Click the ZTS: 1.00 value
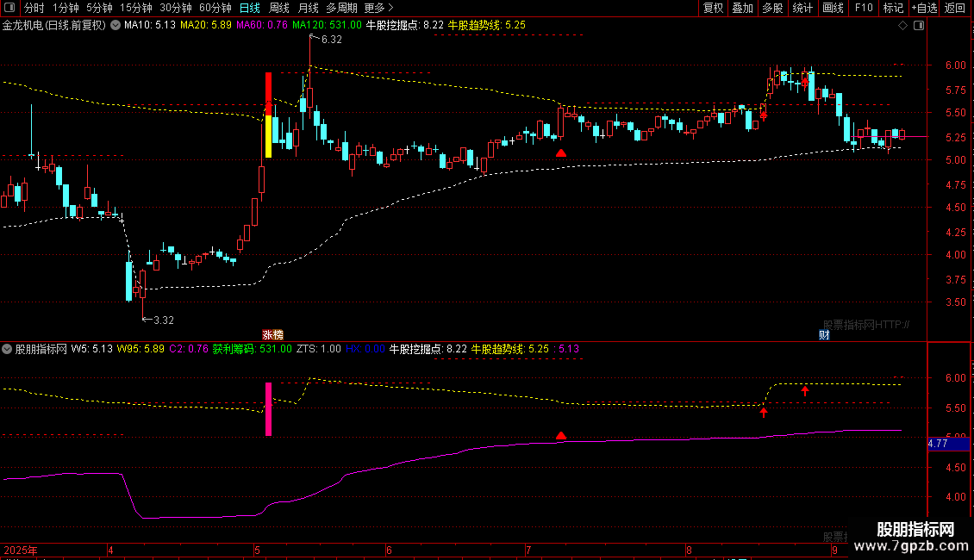The width and height of the screenshot is (974, 560). point(319,349)
